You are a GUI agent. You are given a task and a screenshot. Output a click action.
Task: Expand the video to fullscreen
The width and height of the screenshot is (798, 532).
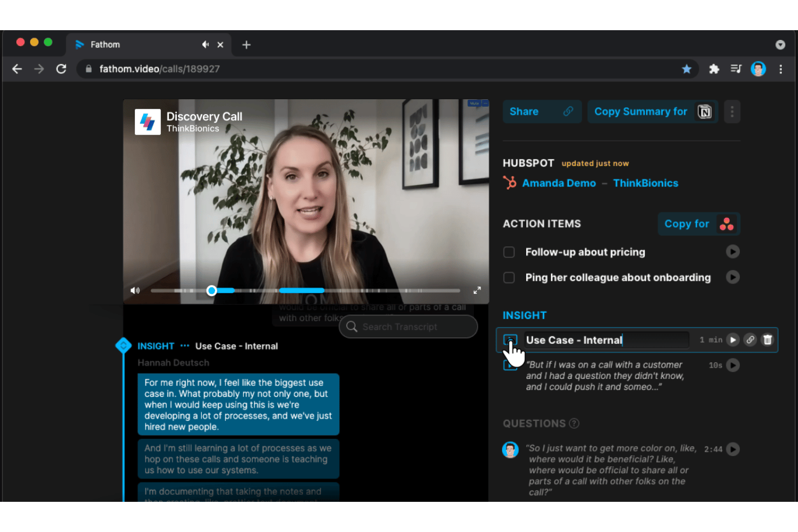(477, 291)
